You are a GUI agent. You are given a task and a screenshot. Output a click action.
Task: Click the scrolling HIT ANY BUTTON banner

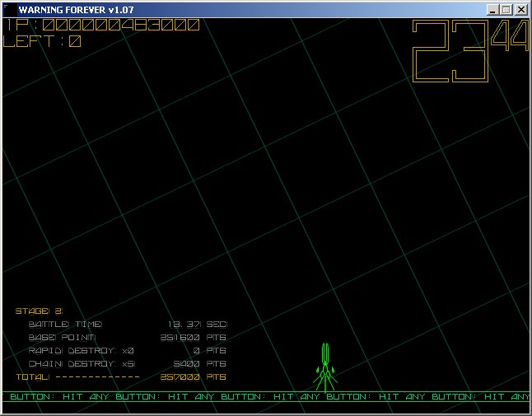(266, 397)
